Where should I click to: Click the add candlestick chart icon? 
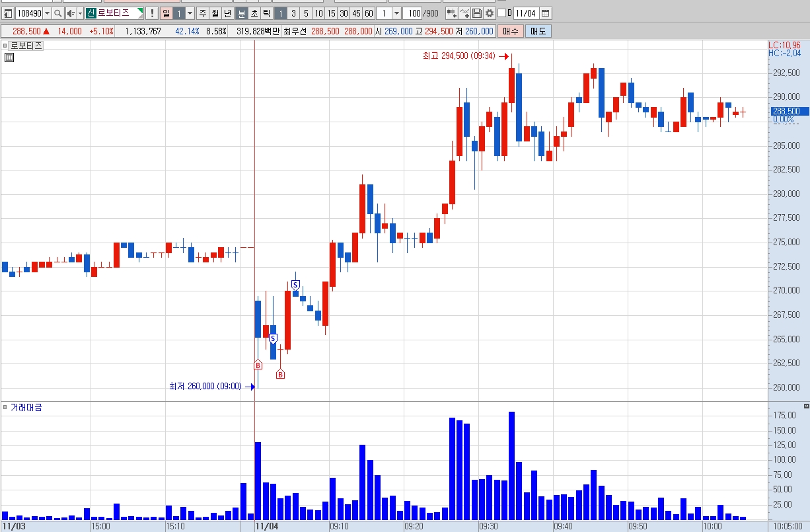(x=452, y=13)
